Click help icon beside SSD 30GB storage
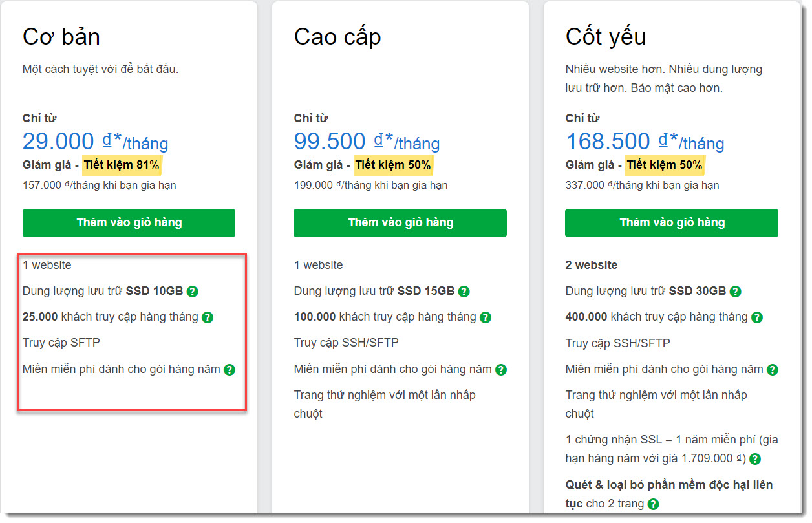The width and height of the screenshot is (812, 523). [x=735, y=292]
